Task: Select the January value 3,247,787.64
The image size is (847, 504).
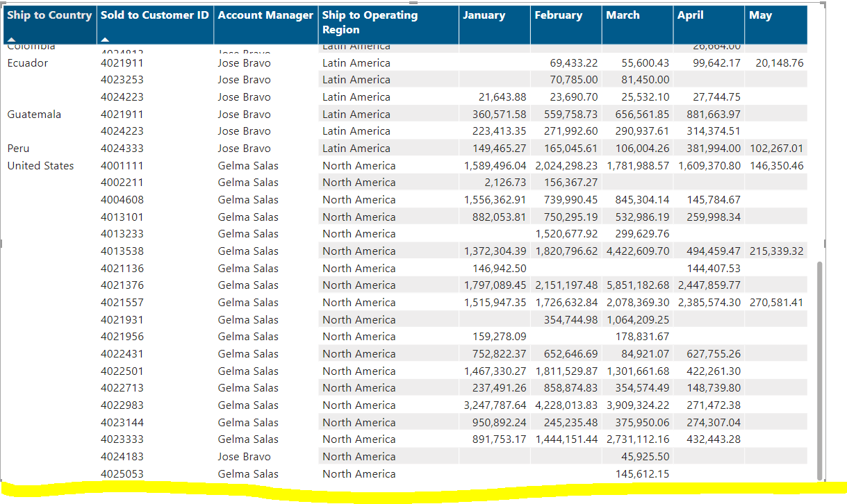Action: [495, 405]
